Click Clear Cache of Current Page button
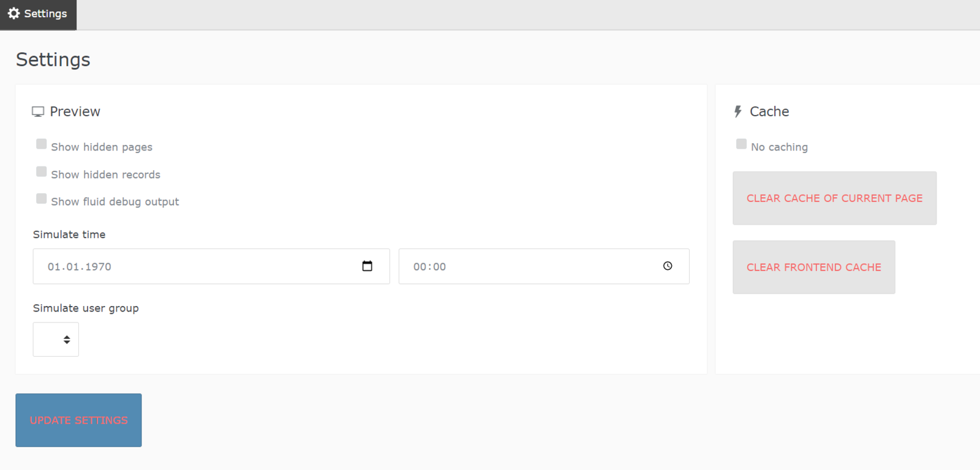The width and height of the screenshot is (980, 470). (x=834, y=198)
